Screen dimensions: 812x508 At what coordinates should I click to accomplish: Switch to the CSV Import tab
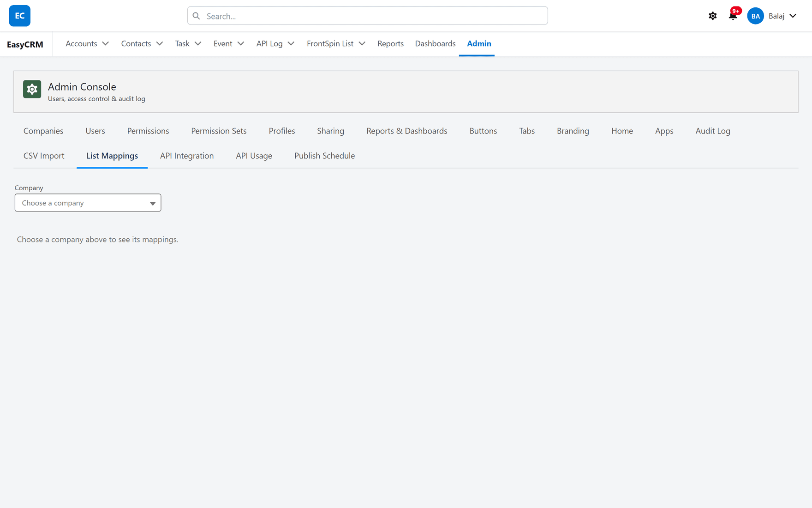coord(44,156)
